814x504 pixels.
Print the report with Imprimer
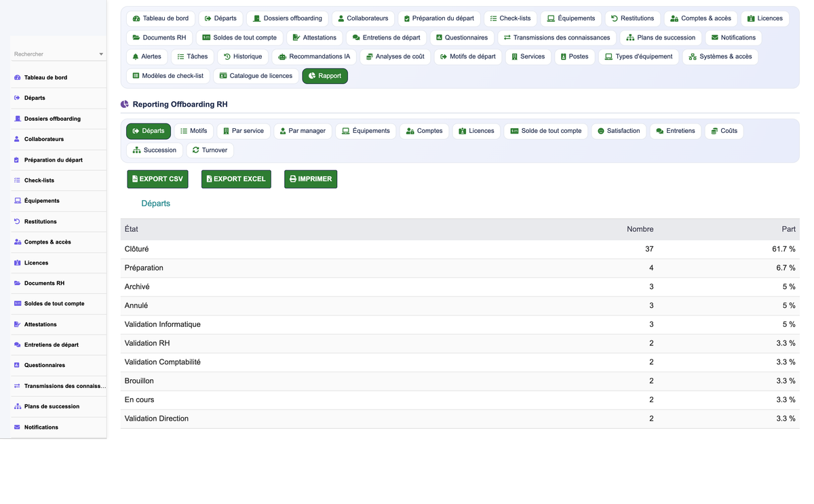tap(311, 179)
